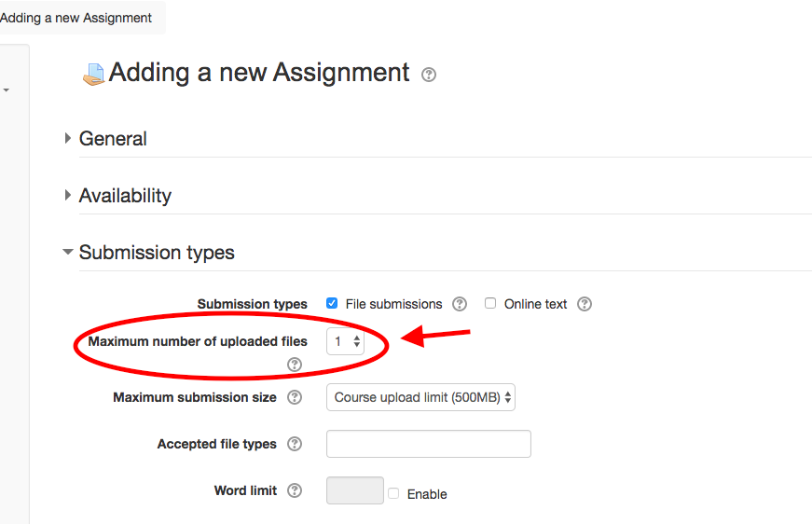The width and height of the screenshot is (812, 524).
Task: Click the Accepted file types input field
Action: pos(428,444)
